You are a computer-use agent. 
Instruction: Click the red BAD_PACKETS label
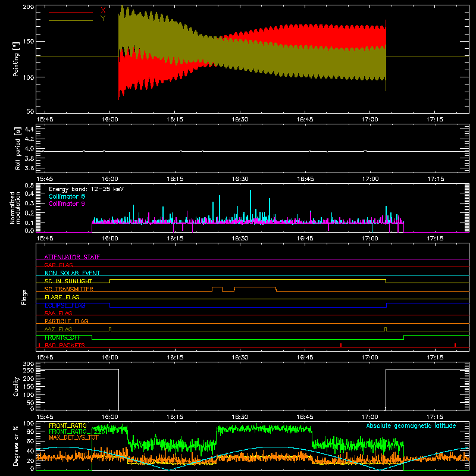click(65, 345)
